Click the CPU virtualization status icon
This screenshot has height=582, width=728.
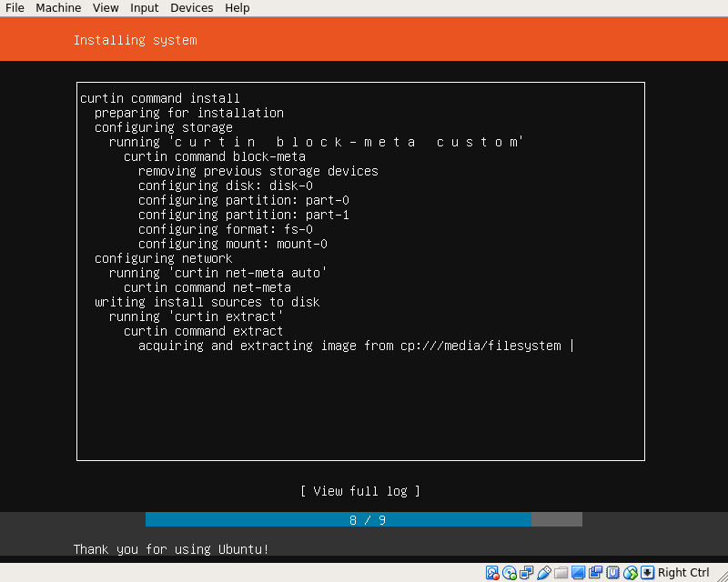click(613, 573)
